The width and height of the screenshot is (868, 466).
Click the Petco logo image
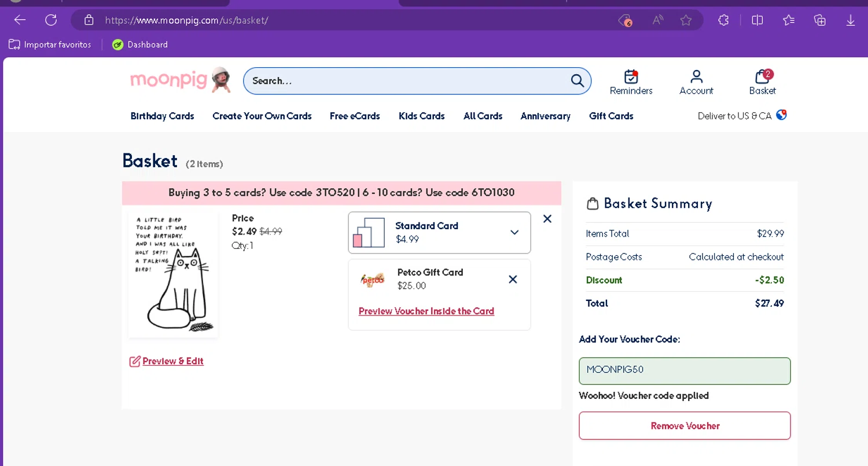[373, 279]
